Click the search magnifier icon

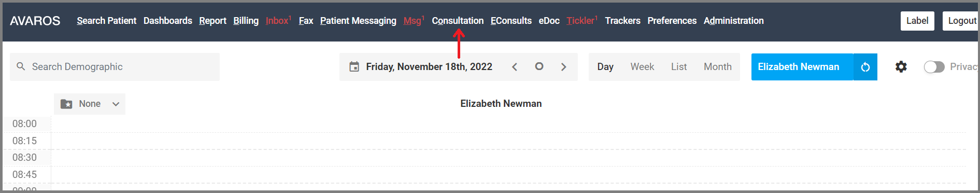pos(21,66)
